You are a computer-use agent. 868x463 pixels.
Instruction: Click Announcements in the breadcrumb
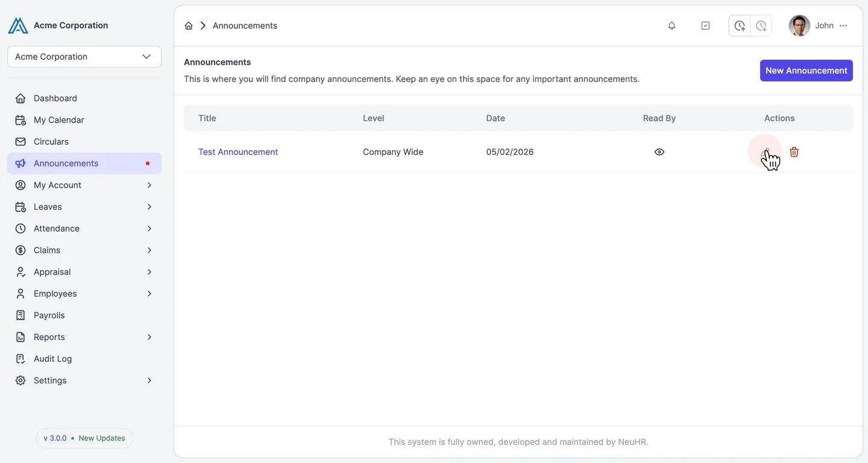[x=245, y=26]
